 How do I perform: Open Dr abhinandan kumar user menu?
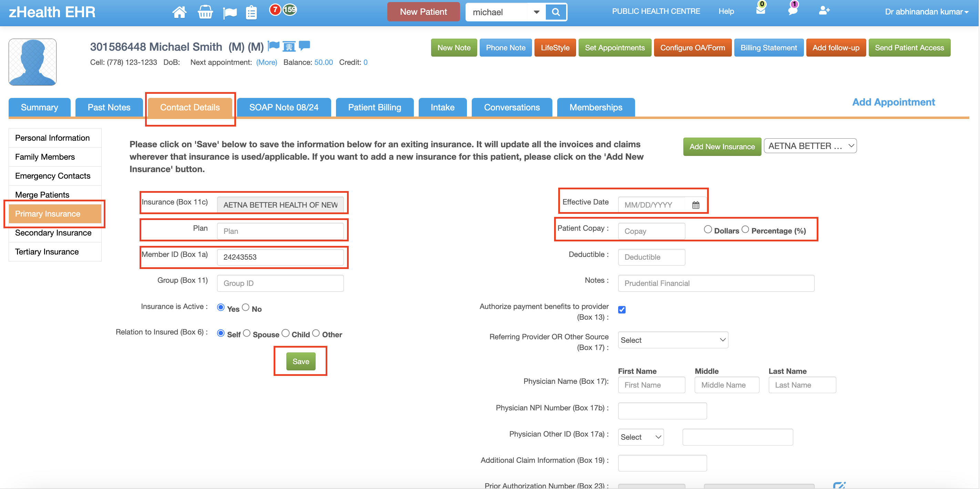click(x=926, y=12)
